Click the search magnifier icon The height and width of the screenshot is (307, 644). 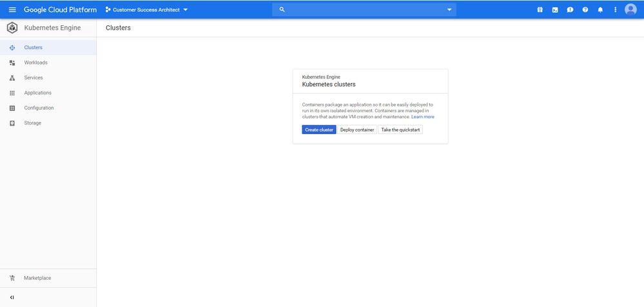tap(282, 10)
